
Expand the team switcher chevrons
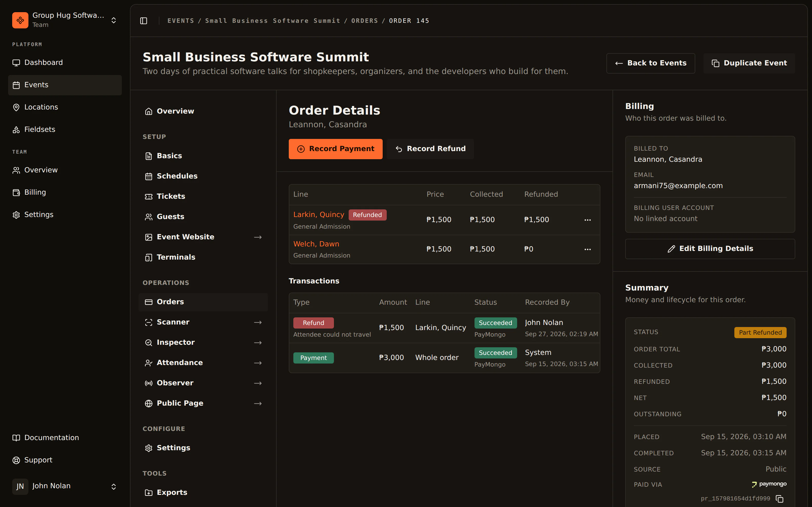[114, 21]
